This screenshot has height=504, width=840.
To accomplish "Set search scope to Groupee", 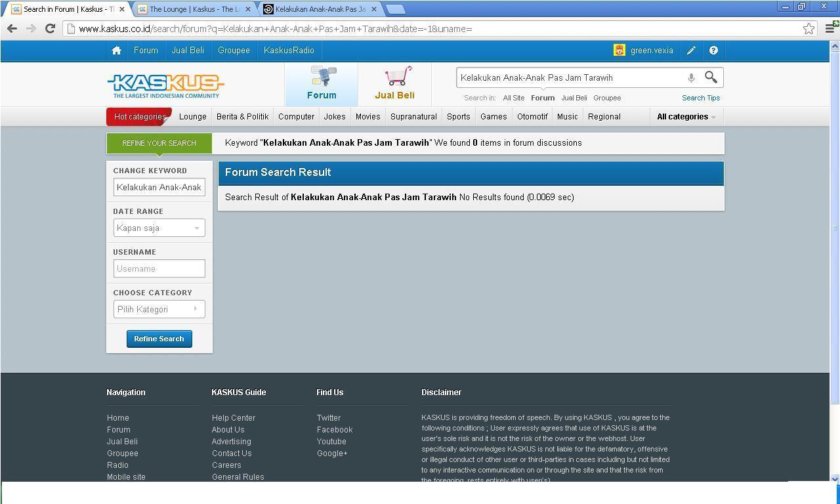I will click(x=607, y=98).
